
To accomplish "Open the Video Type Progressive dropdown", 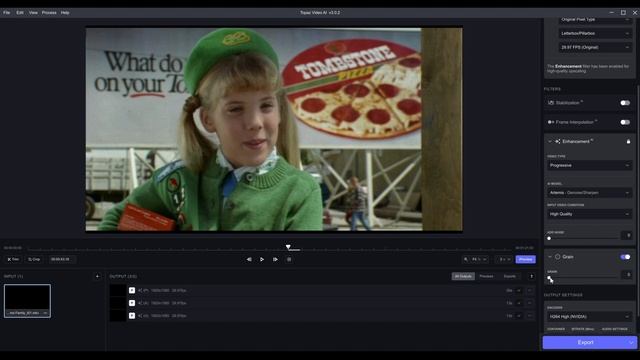I will click(x=589, y=165).
